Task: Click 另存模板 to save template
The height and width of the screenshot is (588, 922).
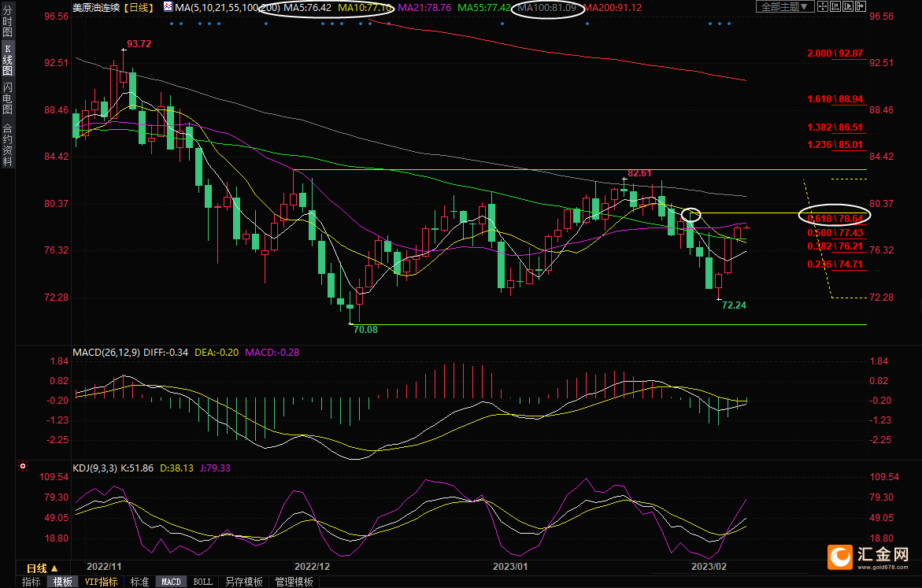Action: pyautogui.click(x=243, y=582)
